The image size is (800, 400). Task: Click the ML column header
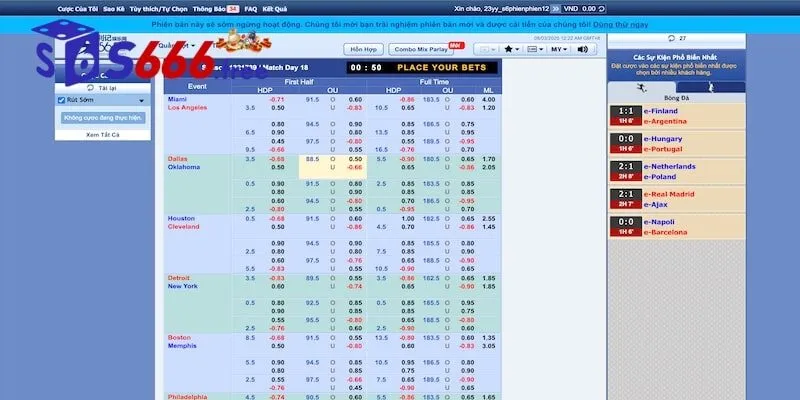point(488,90)
